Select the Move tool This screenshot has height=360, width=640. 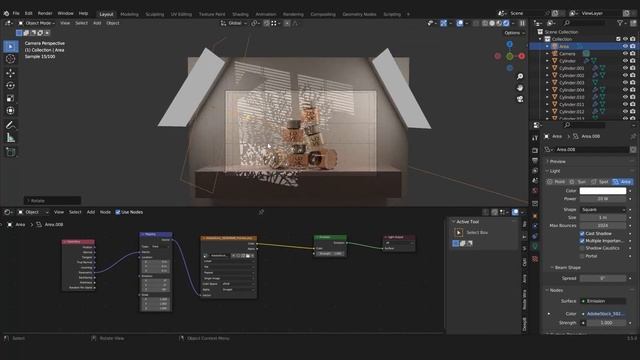click(x=11, y=73)
